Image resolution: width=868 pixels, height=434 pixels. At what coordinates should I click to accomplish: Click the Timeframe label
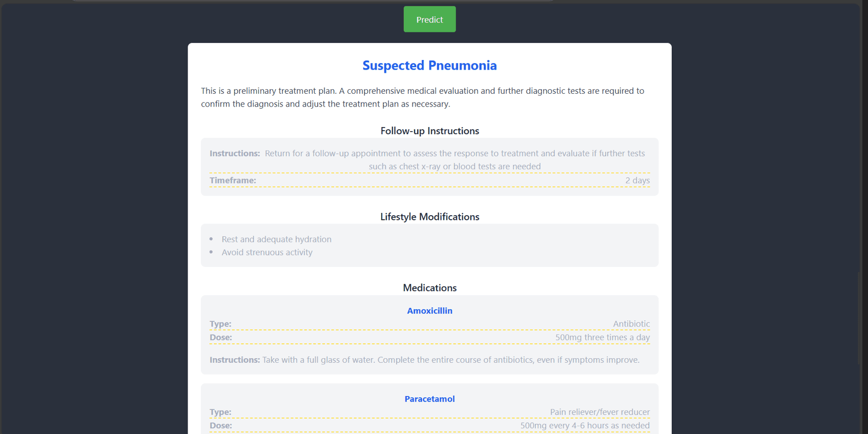pyautogui.click(x=233, y=180)
